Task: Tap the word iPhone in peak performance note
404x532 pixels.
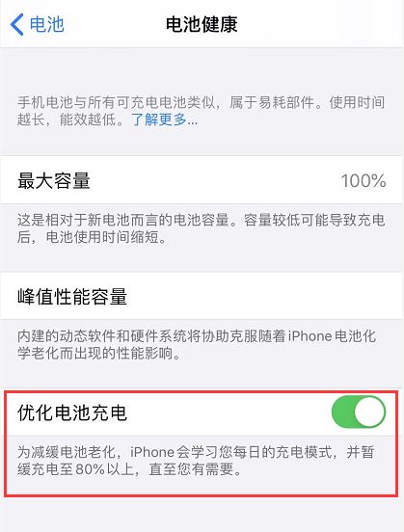Action: pyautogui.click(x=310, y=336)
